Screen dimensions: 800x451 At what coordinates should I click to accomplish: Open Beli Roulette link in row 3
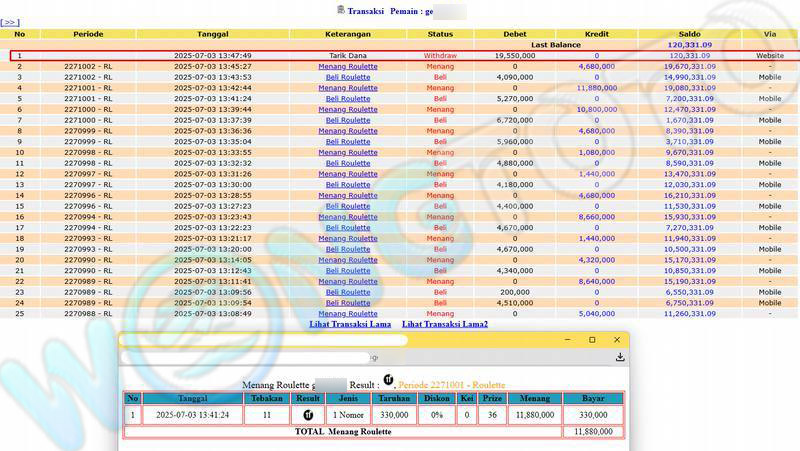click(348, 77)
